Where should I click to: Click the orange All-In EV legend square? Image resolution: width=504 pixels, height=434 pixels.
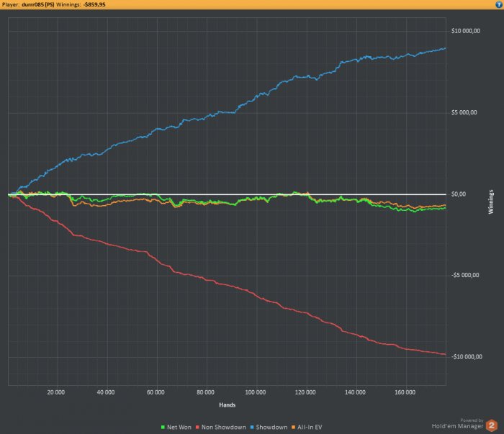click(x=294, y=427)
